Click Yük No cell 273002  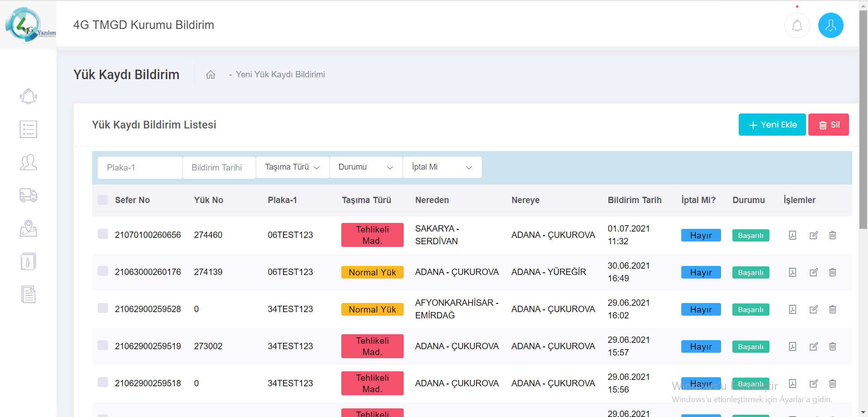(208, 346)
